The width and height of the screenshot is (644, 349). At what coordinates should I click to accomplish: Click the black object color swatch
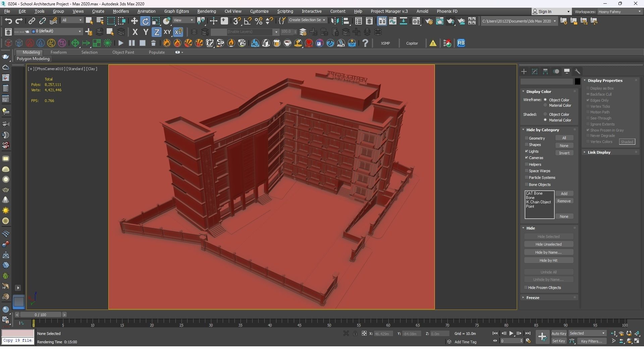point(577,82)
